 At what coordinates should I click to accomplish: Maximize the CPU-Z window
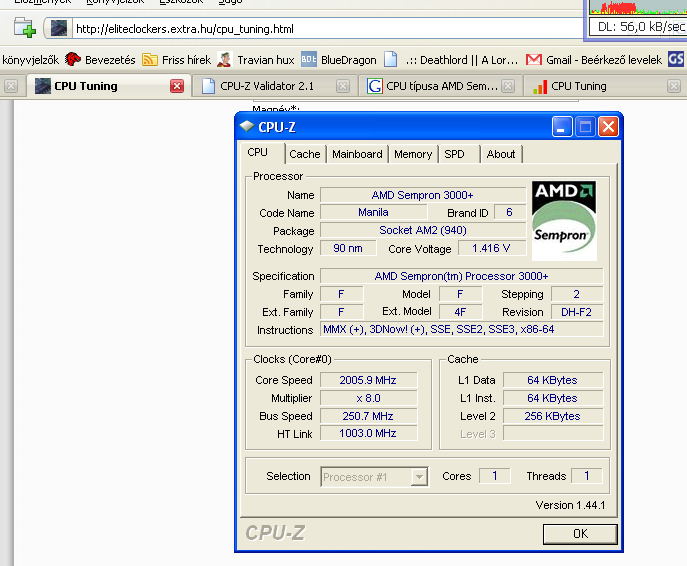[x=585, y=127]
